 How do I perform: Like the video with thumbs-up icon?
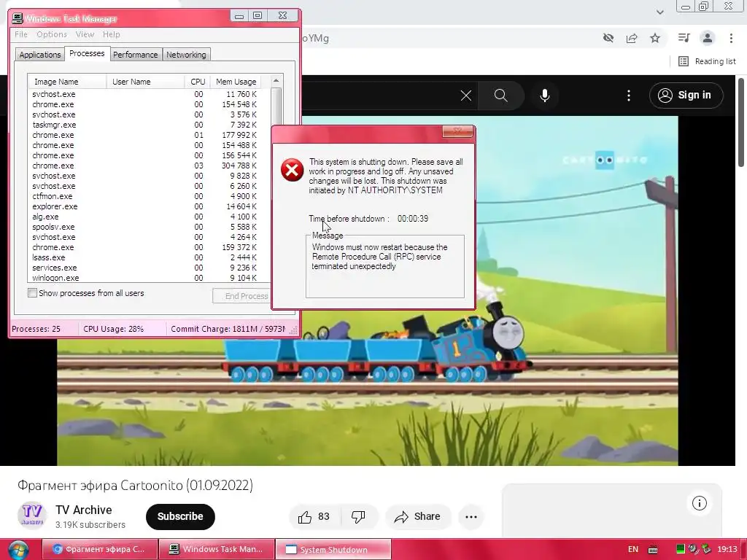click(x=305, y=517)
